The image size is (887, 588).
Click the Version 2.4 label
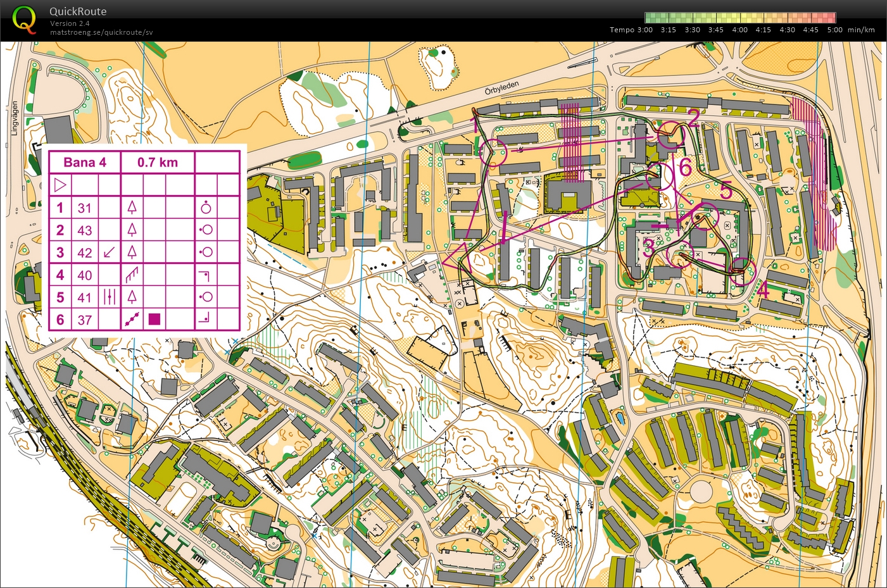point(70,23)
